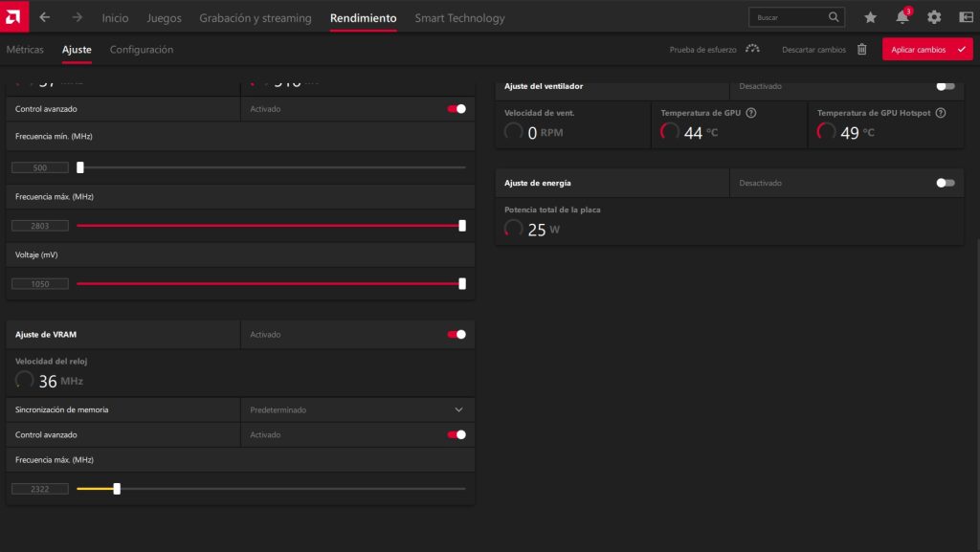Screen dimensions: 980x552
Task: Click the 500 minimum frequency field
Action: [x=40, y=167]
